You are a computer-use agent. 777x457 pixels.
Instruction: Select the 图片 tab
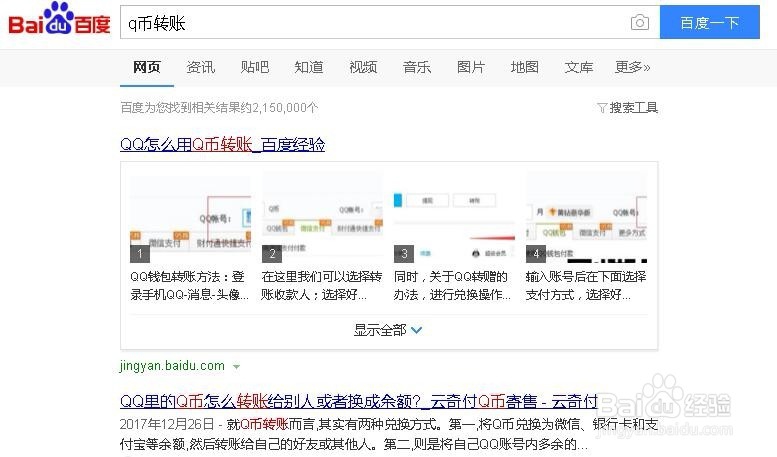[471, 67]
